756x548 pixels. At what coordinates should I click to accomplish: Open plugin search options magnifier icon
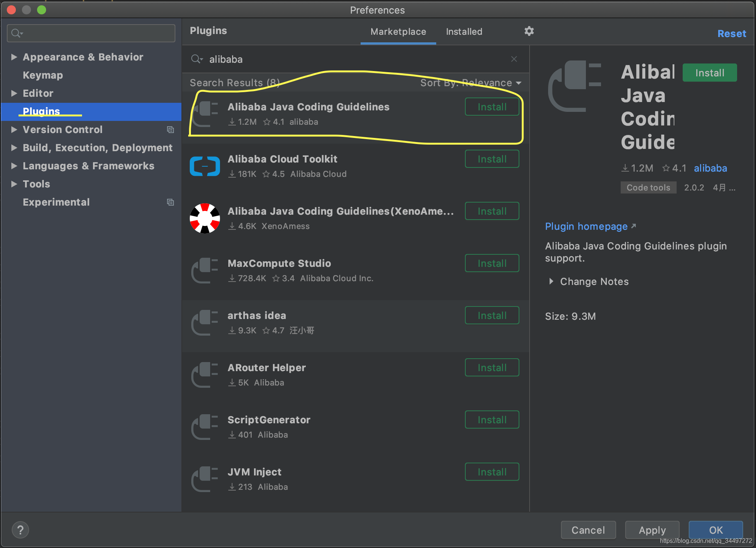197,59
